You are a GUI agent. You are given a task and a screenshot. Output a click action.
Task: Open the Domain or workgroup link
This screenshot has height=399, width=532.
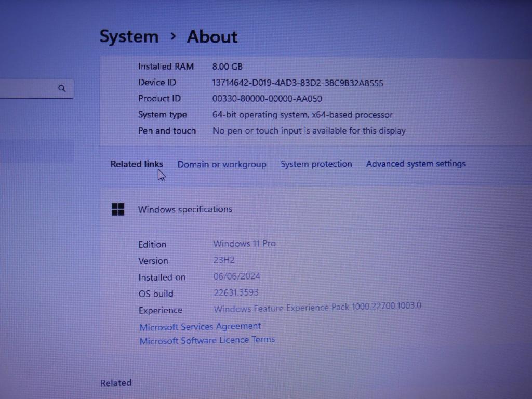(x=222, y=164)
